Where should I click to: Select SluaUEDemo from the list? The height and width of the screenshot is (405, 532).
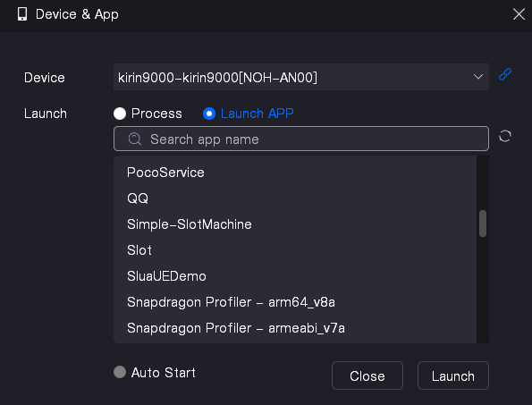click(295, 276)
